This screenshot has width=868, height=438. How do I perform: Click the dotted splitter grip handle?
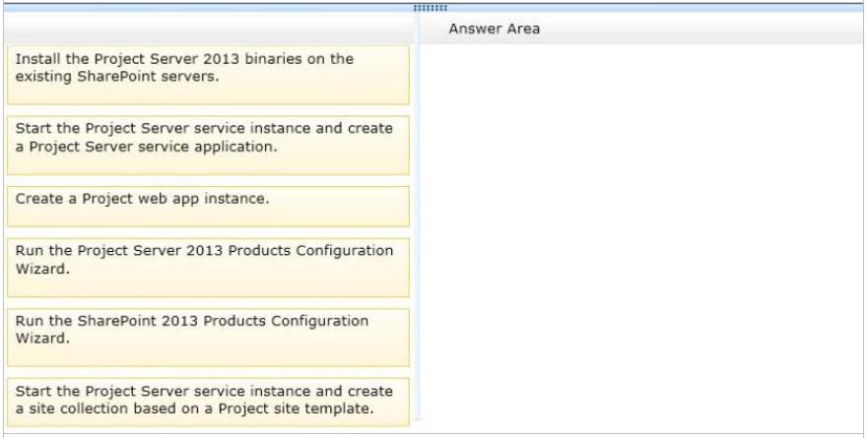pos(431,8)
